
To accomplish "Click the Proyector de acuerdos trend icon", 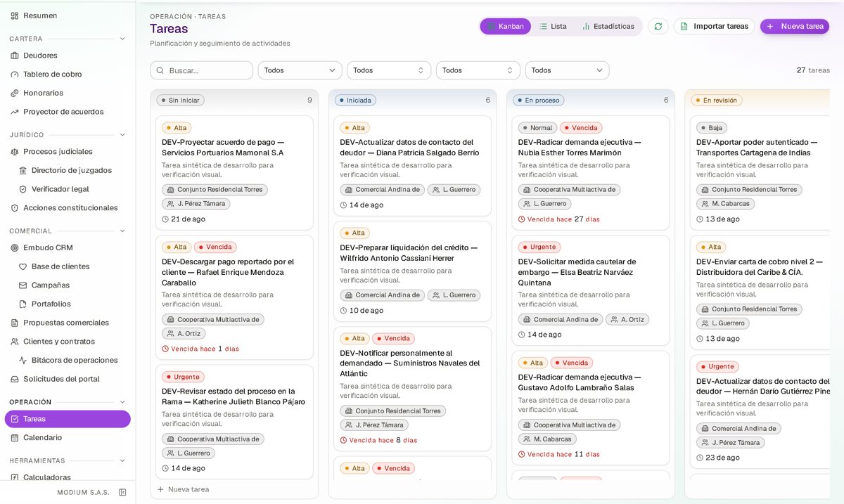I will coord(15,112).
